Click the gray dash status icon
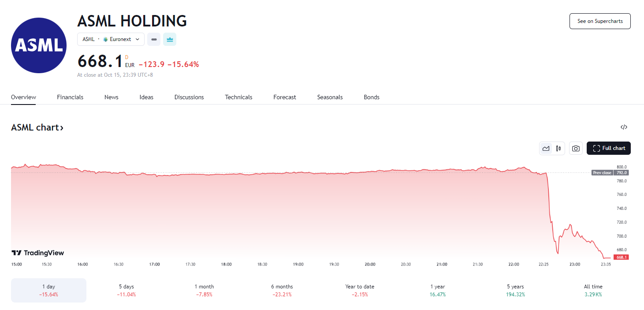The image size is (644, 310). click(x=154, y=39)
